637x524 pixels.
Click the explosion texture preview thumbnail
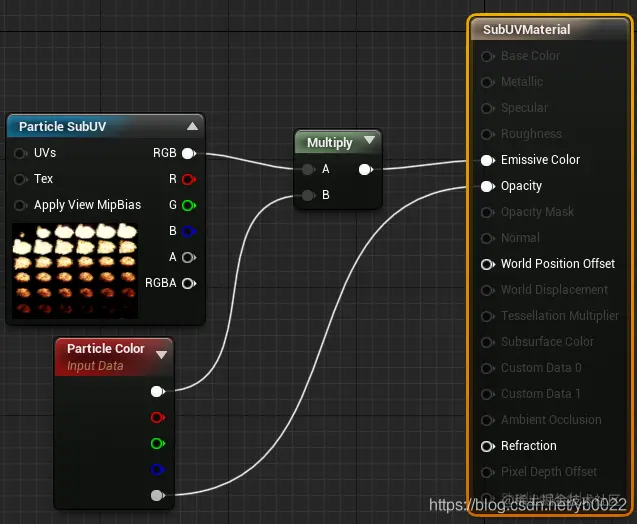pos(75,271)
